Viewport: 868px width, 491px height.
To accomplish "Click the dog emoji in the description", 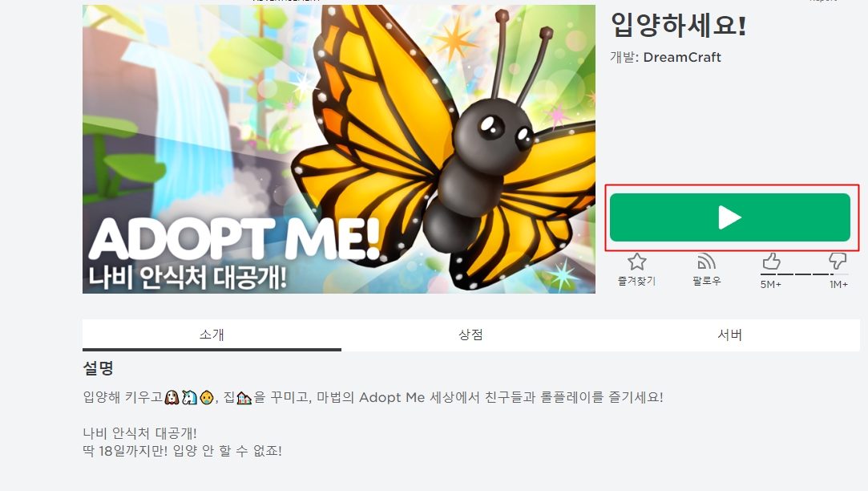I will pyautogui.click(x=172, y=397).
